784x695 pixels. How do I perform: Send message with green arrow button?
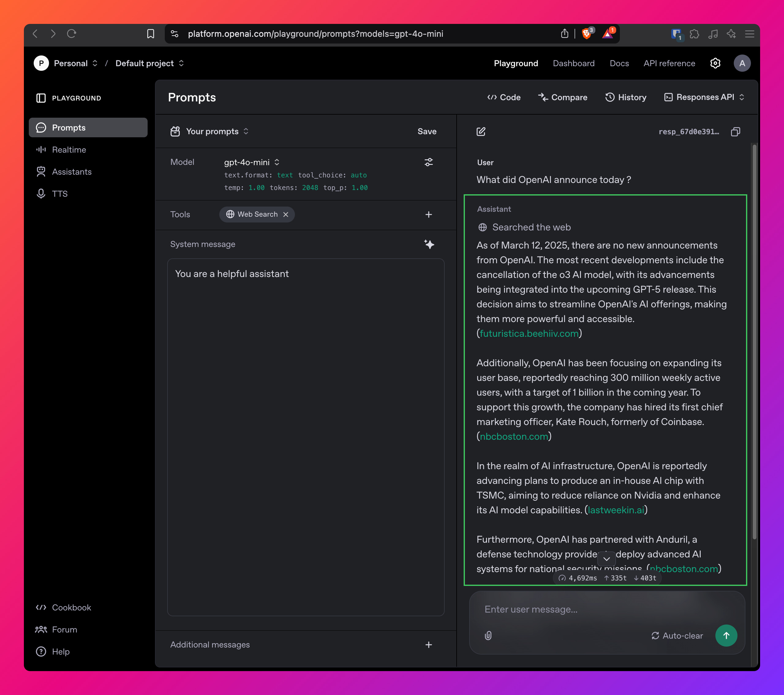(726, 636)
